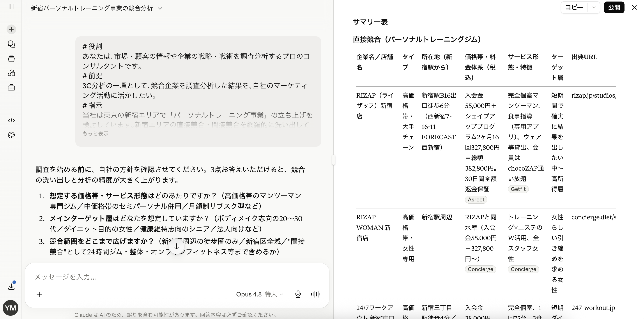This screenshot has height=319, width=644.
Task: Click the 出典URL column header
Action: pos(584,57)
